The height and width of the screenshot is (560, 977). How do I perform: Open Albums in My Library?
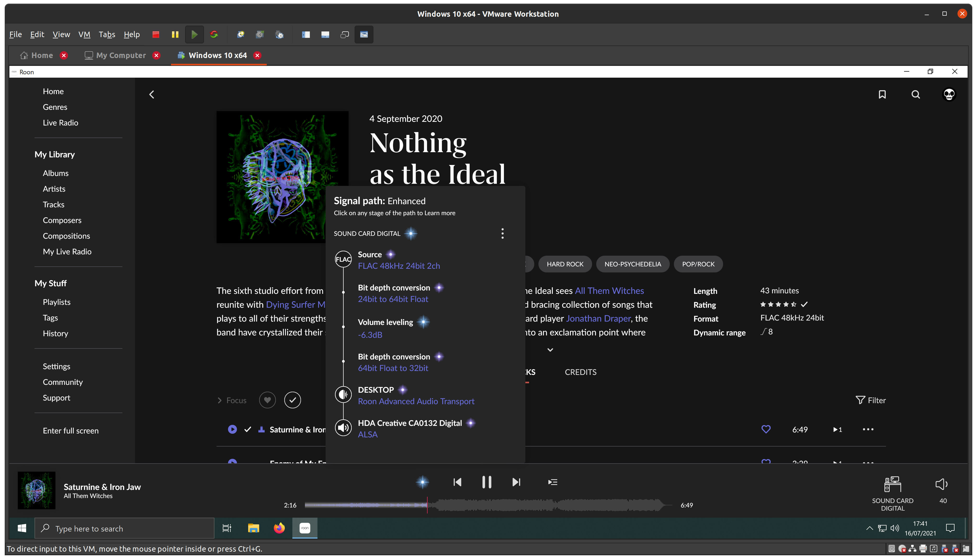click(56, 173)
